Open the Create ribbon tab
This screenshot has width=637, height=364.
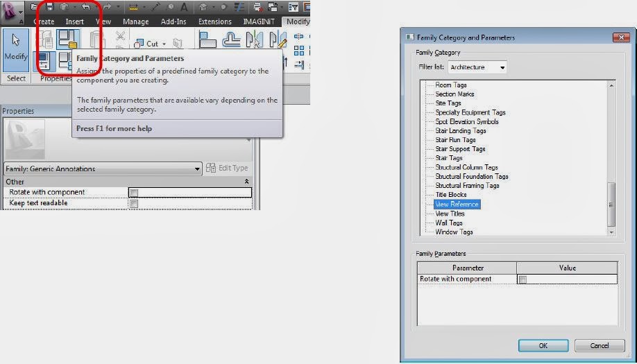(x=44, y=21)
